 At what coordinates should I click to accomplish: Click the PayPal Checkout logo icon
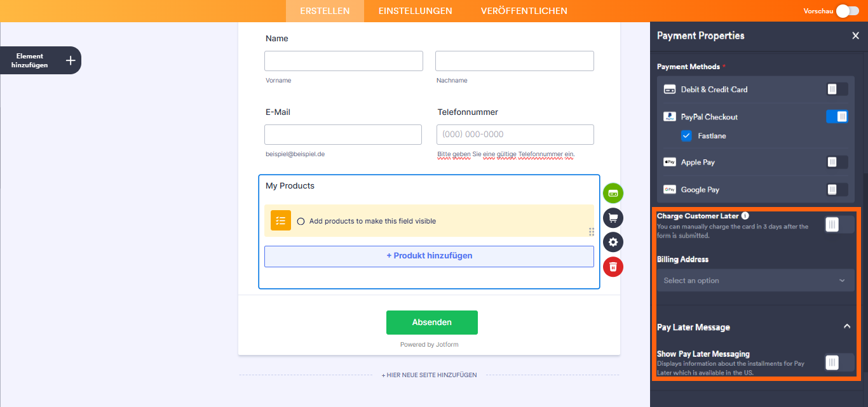(669, 116)
